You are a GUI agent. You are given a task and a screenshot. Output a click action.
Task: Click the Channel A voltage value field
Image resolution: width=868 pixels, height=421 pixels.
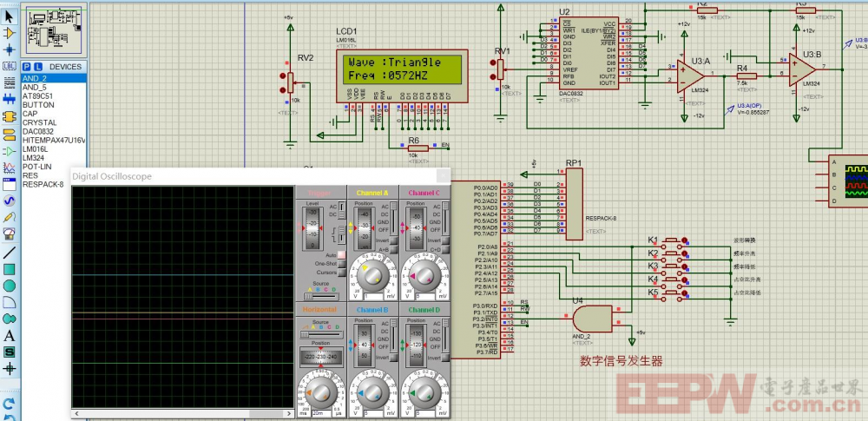click(x=373, y=296)
